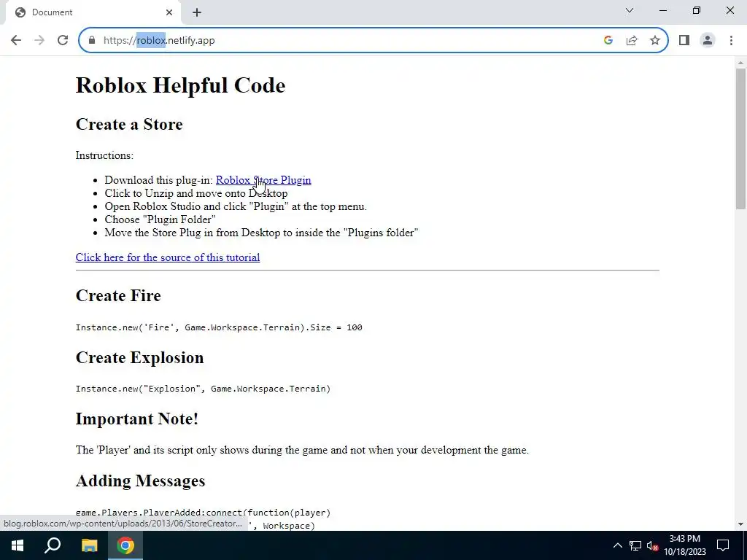
Task: Click the 'Instructions:' text
Action: 104,155
